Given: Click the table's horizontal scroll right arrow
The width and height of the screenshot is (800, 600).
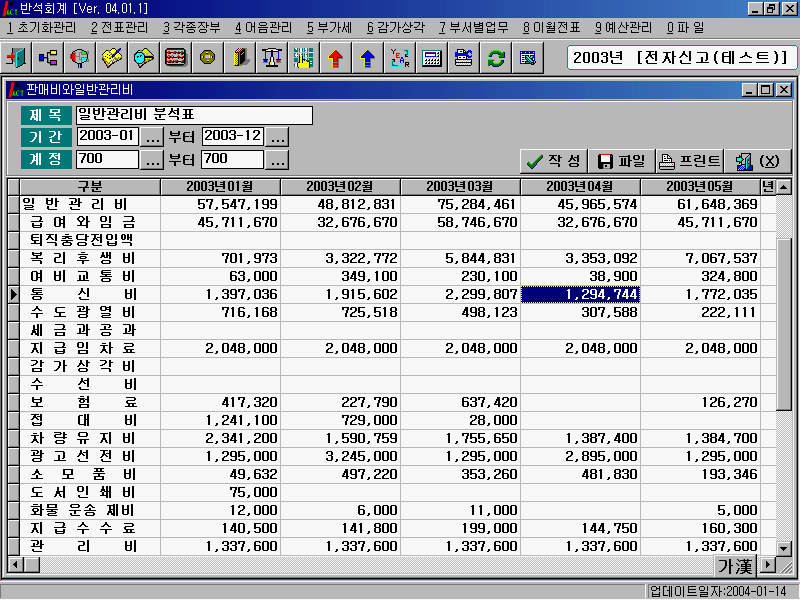Looking at the screenshot, I should pyautogui.click(x=767, y=565).
